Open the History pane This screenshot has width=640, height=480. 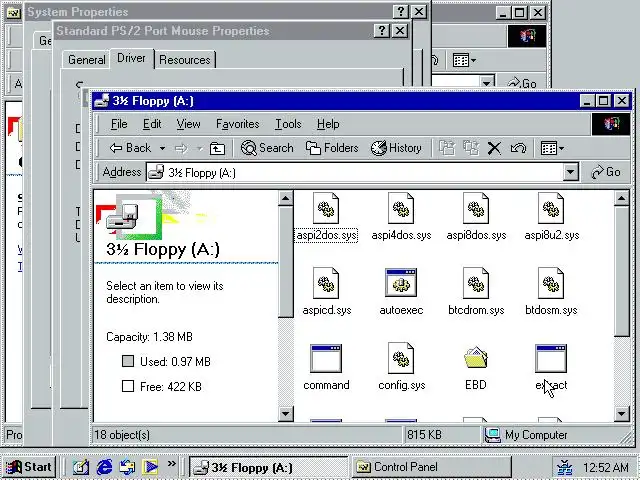click(396, 148)
